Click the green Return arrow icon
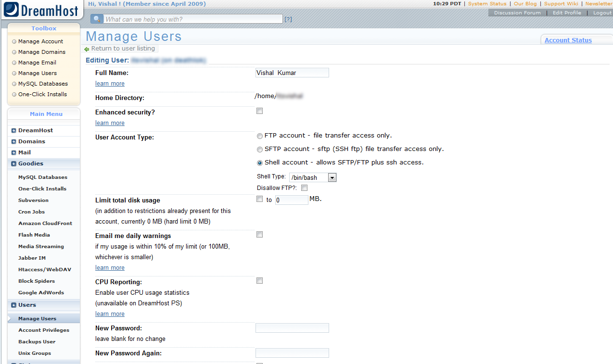The height and width of the screenshot is (364, 613). (x=87, y=49)
